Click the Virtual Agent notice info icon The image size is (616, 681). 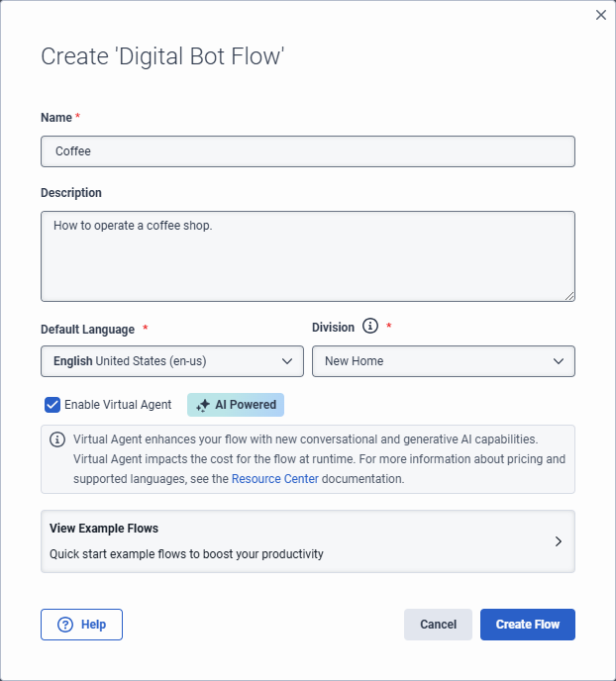pyautogui.click(x=57, y=439)
